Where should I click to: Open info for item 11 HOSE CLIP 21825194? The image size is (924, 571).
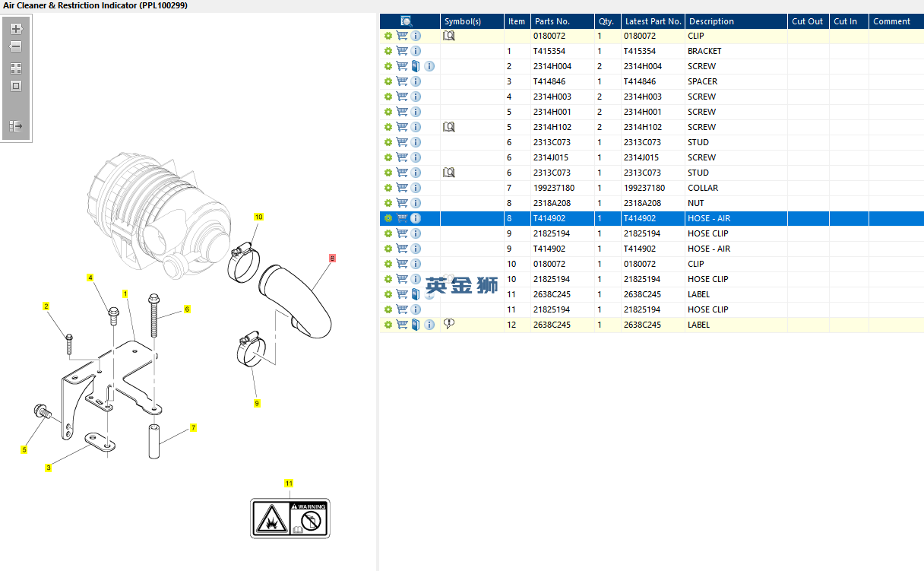(416, 309)
